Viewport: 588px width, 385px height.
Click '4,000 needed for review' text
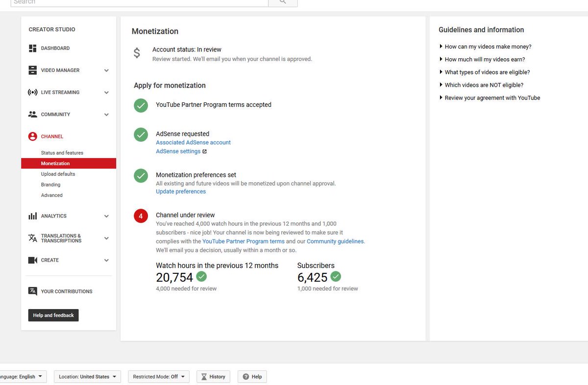[186, 289]
